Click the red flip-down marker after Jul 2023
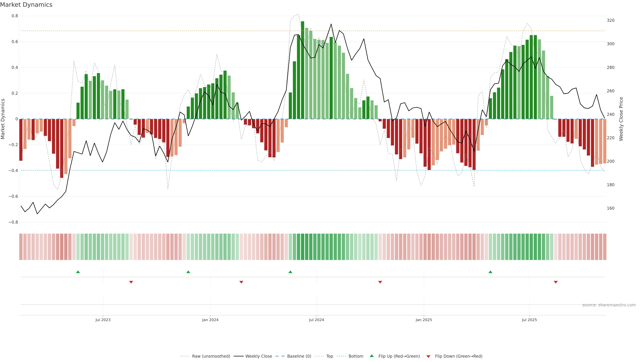 click(131, 282)
